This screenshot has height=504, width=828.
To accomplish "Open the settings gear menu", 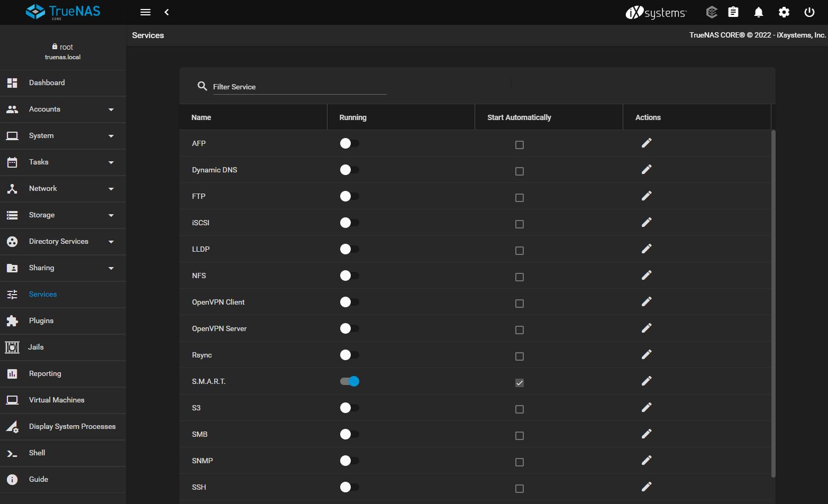I will [x=784, y=12].
